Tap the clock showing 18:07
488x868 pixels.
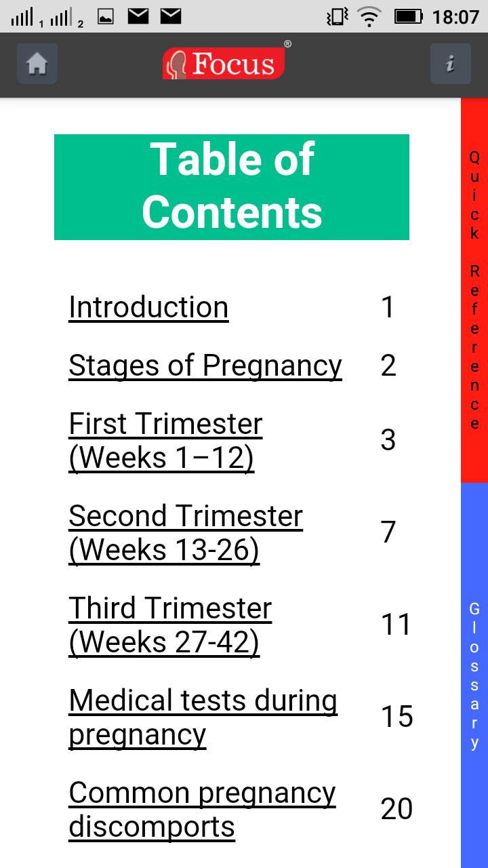[x=455, y=16]
